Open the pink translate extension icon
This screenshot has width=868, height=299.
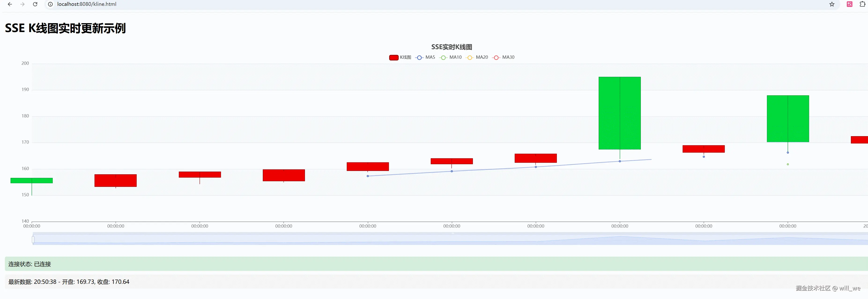[x=849, y=4]
